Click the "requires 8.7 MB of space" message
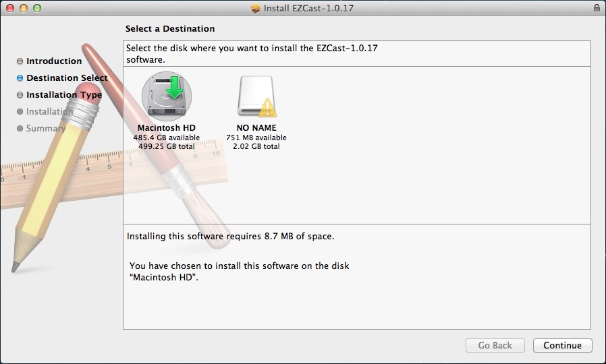This screenshot has height=364, width=606. 230,236
